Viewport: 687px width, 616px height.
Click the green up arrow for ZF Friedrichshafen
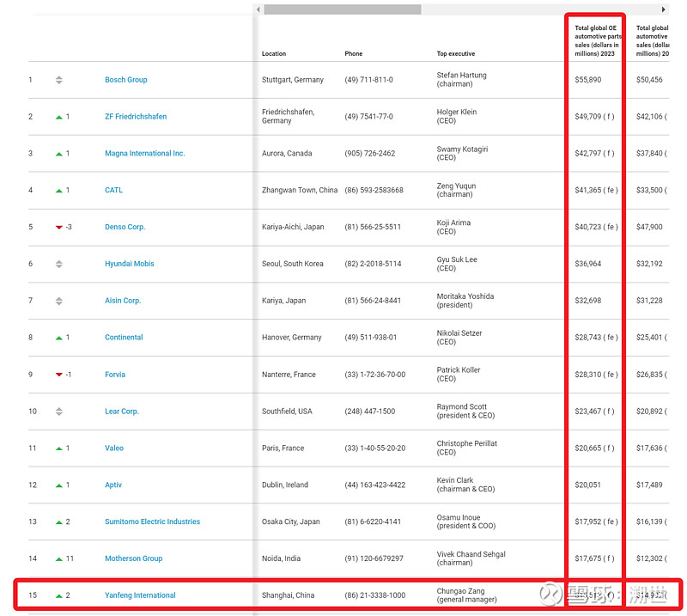coord(59,117)
